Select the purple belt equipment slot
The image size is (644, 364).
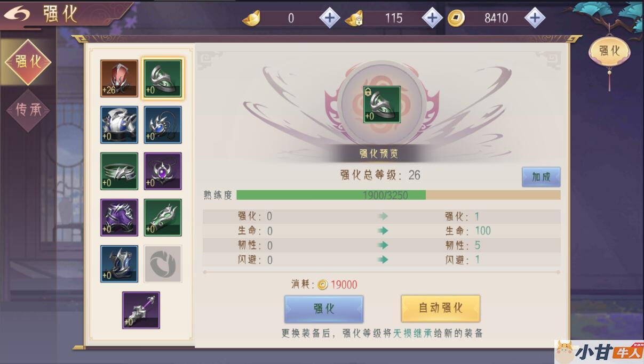(119, 217)
